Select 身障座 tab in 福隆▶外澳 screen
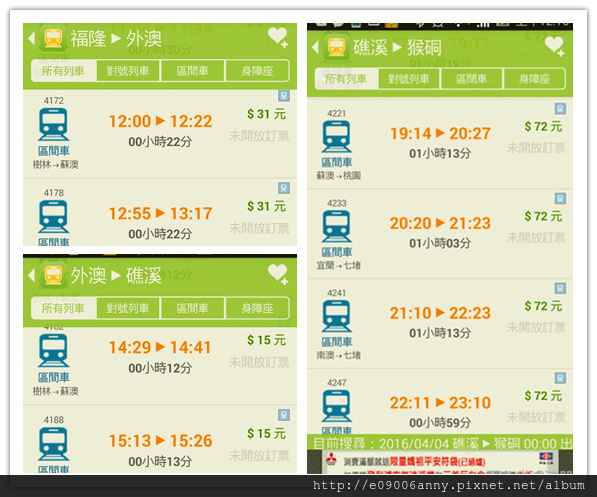 [257, 71]
